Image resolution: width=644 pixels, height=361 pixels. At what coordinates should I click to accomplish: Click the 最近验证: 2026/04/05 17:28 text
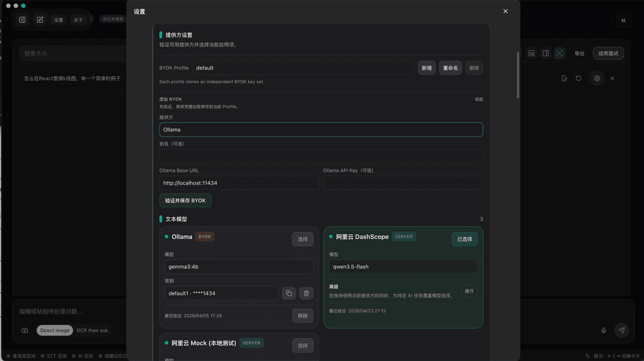pyautogui.click(x=193, y=315)
